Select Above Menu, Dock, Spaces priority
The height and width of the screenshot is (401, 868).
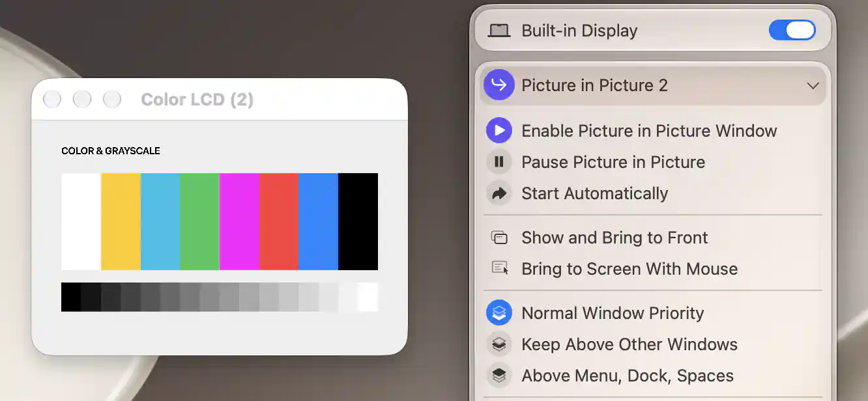coord(628,376)
